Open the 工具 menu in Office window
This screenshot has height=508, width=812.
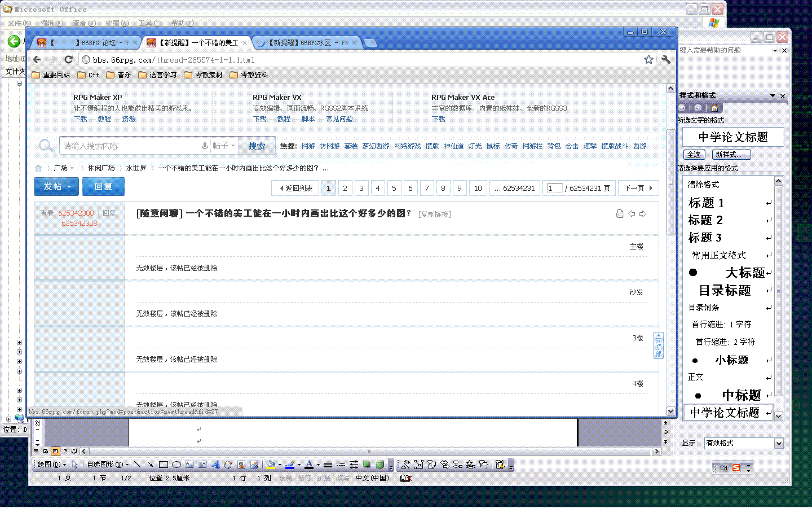point(150,23)
